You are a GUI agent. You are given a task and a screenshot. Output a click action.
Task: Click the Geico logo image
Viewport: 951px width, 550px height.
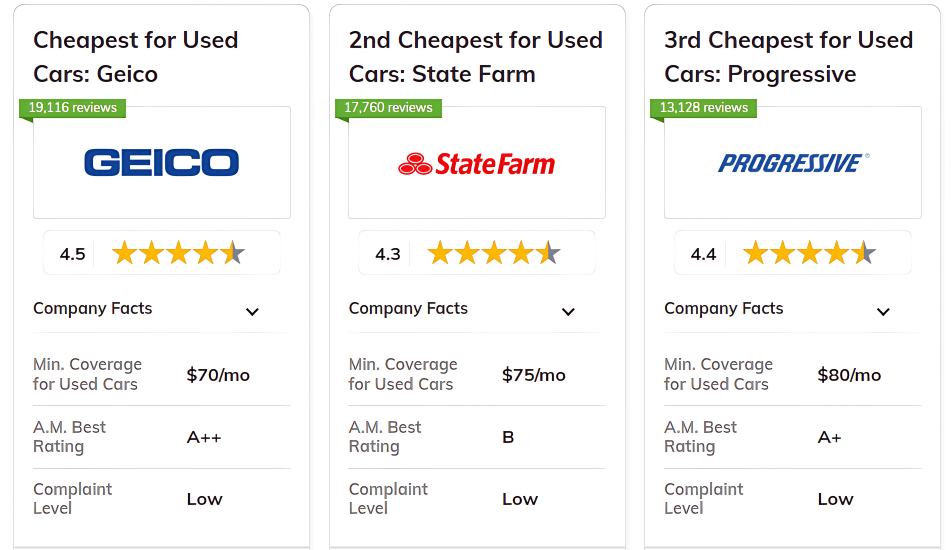pos(161,163)
